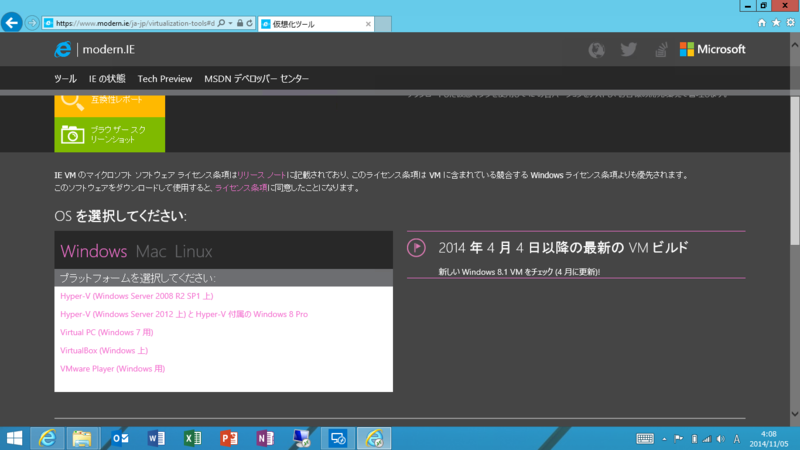Open Word from taskbar
The image size is (800, 450).
157,438
